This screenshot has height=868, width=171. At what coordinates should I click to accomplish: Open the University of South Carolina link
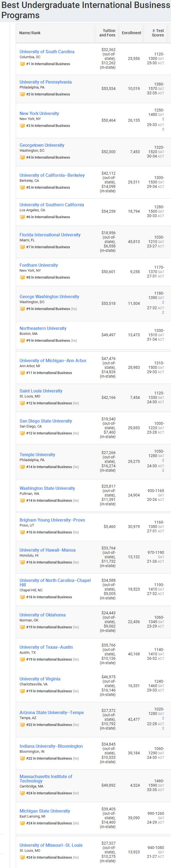47,52
